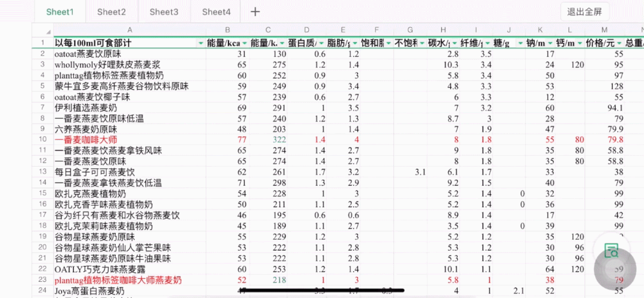
Task: Open filter dropdown for 能量/kcal column
Action: coord(244,43)
